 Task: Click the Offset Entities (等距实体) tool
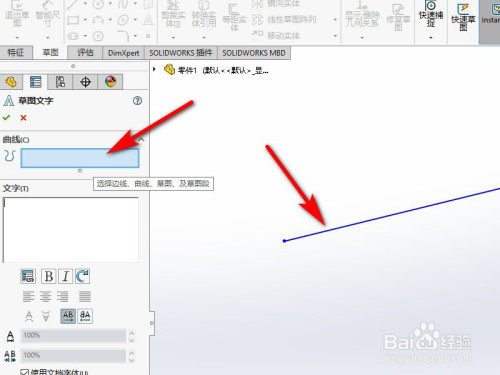[x=234, y=16]
